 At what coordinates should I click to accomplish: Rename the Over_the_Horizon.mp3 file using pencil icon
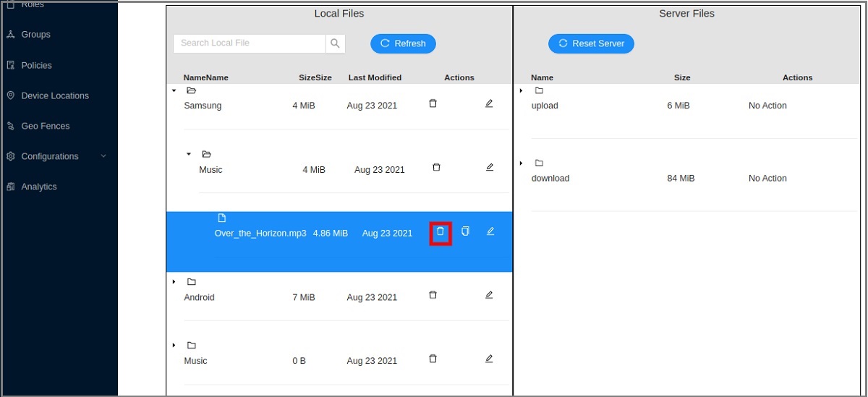pyautogui.click(x=490, y=231)
